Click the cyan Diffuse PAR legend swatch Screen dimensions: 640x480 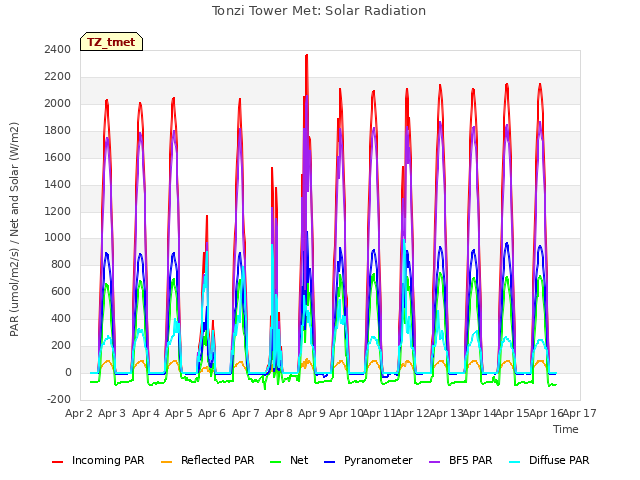(515, 461)
